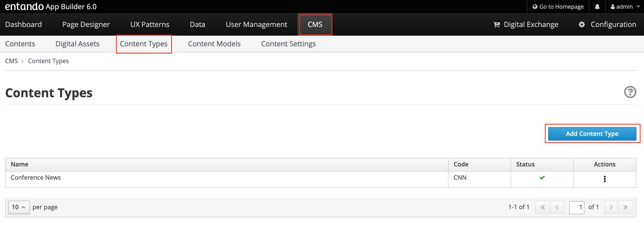Open the Conference News actions kebab menu
Image resolution: width=644 pixels, height=226 pixels.
[605, 179]
